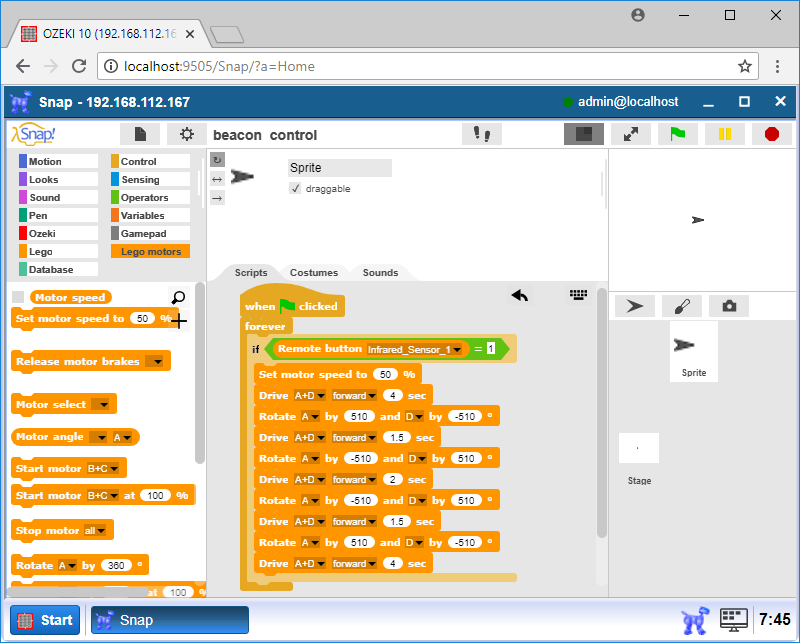
Task: Set rotation style to left-right only
Action: 217,179
